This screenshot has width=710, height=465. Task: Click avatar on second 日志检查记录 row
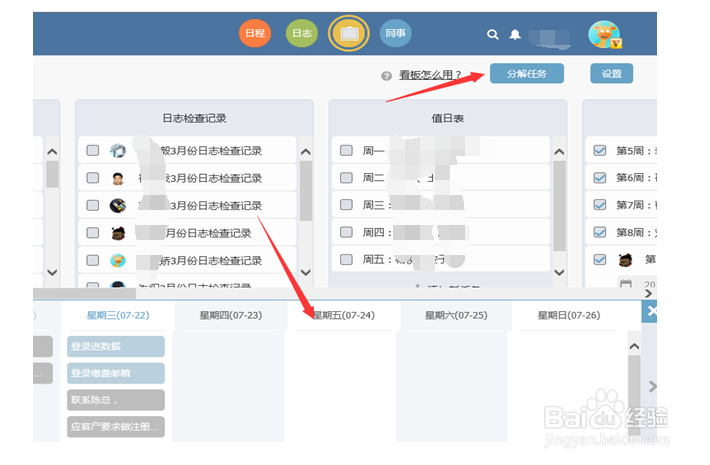click(x=118, y=178)
